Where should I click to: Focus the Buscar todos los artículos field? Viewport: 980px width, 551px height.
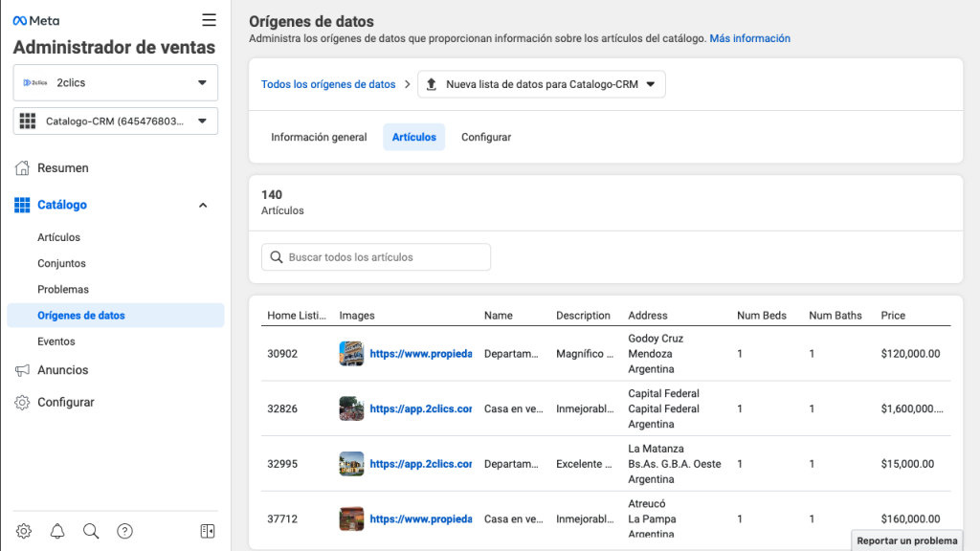[x=375, y=256]
